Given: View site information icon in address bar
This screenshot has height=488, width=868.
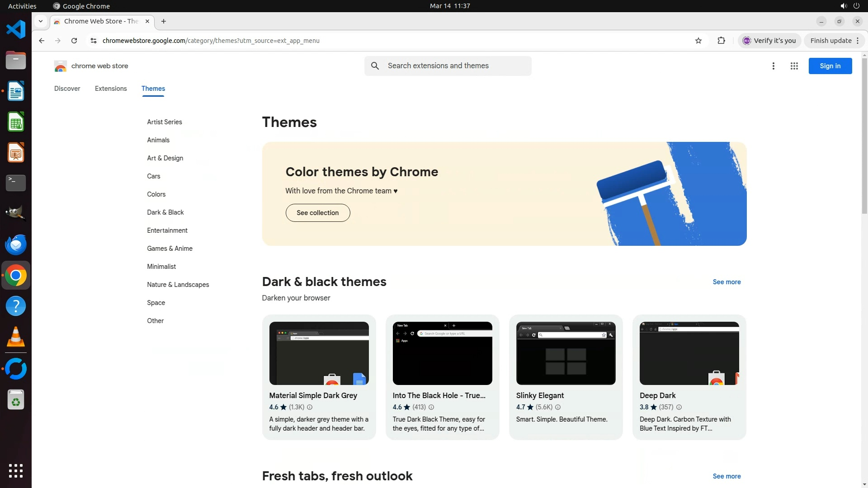Looking at the screenshot, I should 94,41.
